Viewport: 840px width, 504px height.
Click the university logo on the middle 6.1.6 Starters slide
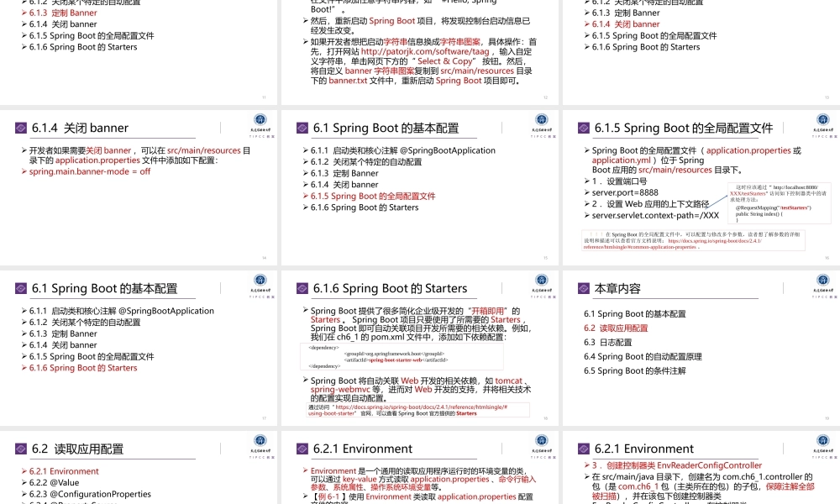click(540, 281)
